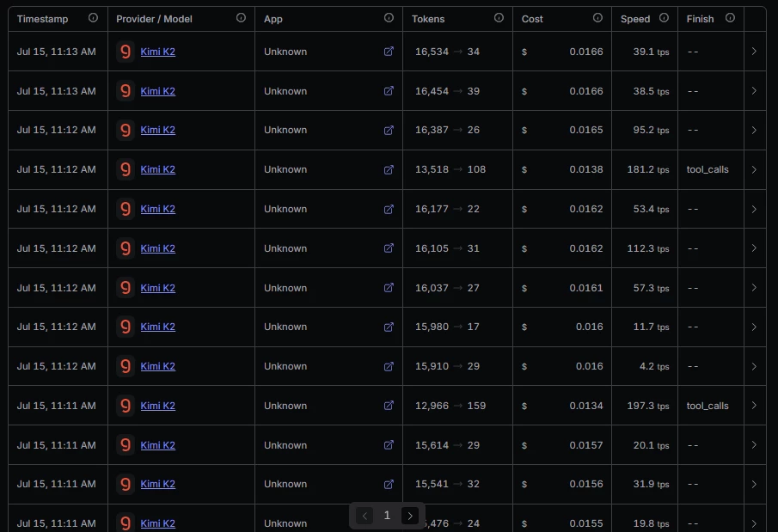Viewport: 778px width, 532px height.
Task: Expand details chevron for the 12,966 tokens row
Action: [x=754, y=406]
